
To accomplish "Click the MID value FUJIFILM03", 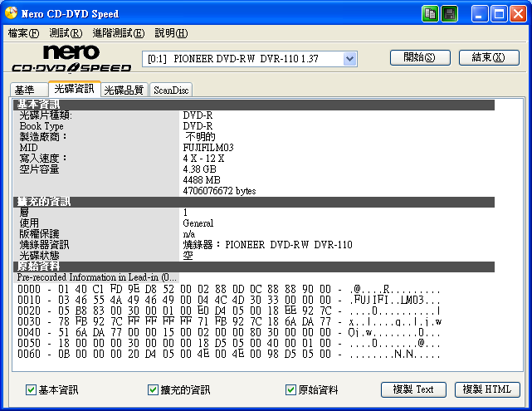I will tap(208, 148).
